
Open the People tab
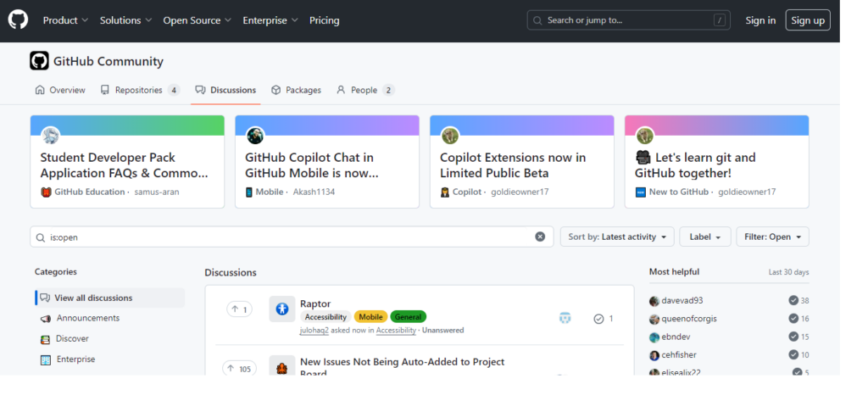pos(365,90)
